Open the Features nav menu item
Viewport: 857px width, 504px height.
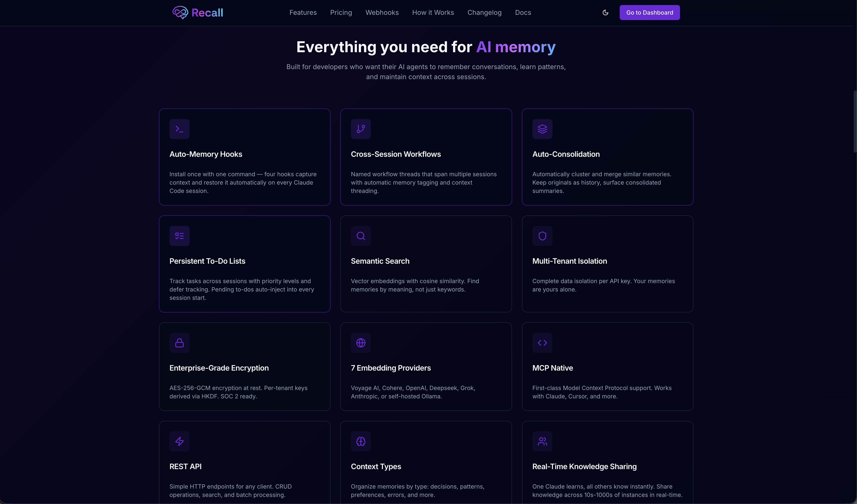click(x=303, y=13)
